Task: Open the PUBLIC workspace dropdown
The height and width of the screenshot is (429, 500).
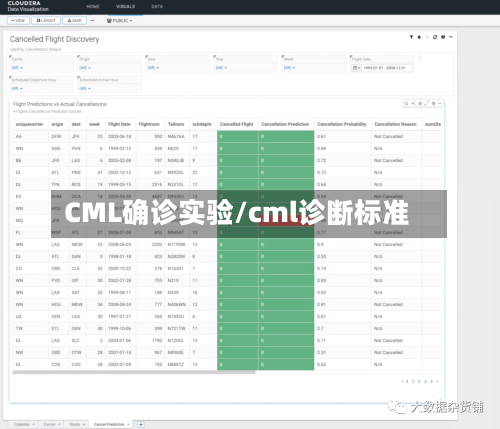Action: 119,21
